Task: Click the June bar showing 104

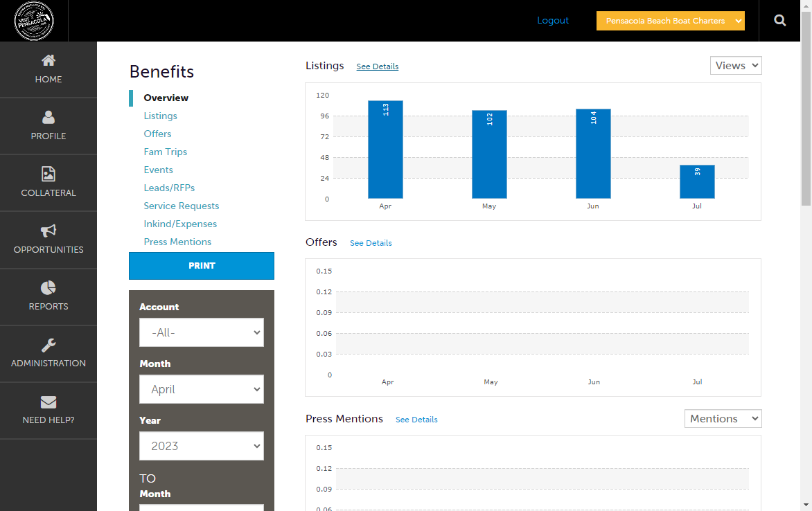Action: (x=594, y=154)
